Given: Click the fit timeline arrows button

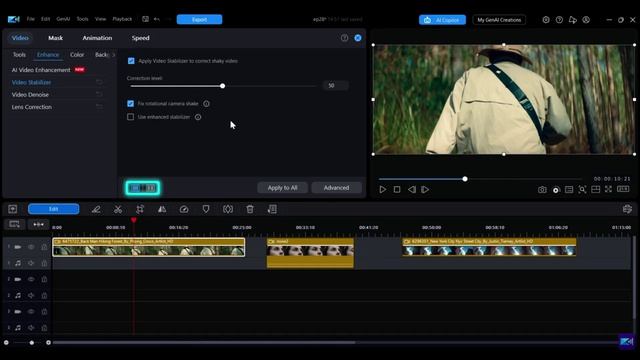Looking at the screenshot, I should [38, 224].
